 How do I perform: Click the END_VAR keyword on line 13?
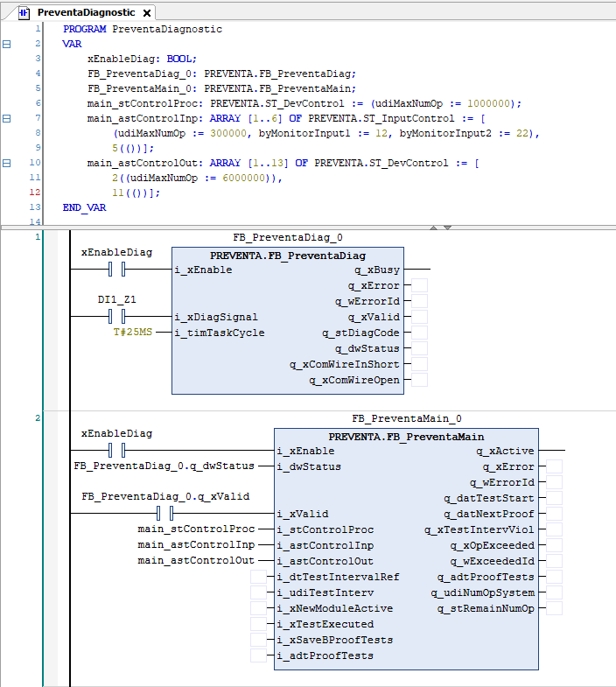[x=85, y=207]
